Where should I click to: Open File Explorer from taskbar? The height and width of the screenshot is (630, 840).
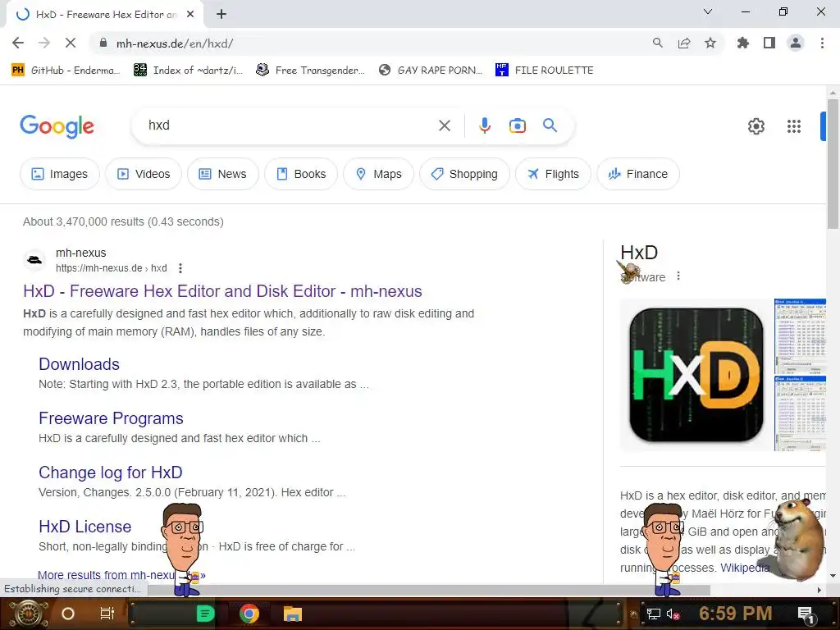click(293, 614)
